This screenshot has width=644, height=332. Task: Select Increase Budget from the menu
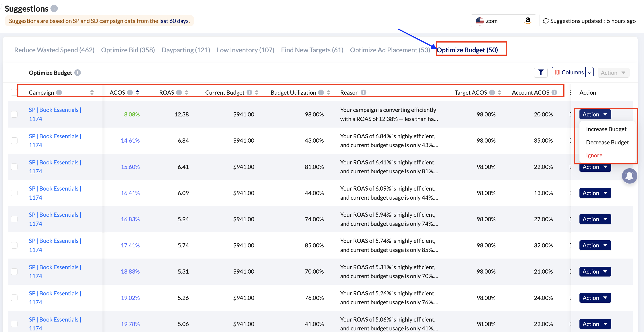[606, 129]
